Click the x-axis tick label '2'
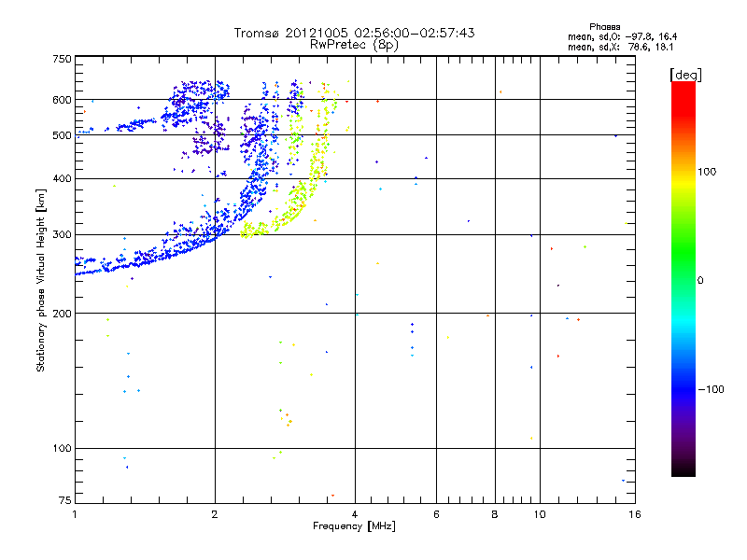Viewport: 747px width, 560px height. (215, 514)
